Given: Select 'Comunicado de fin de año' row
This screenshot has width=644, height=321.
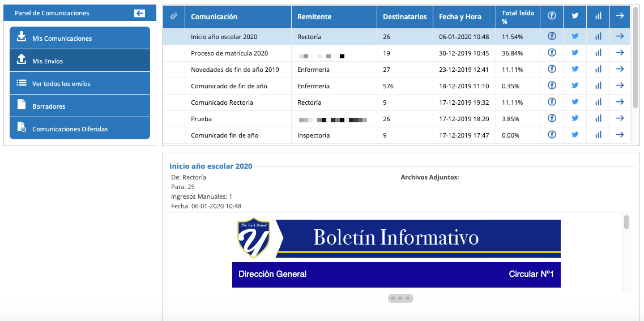Looking at the screenshot, I should pyautogui.click(x=396, y=86).
